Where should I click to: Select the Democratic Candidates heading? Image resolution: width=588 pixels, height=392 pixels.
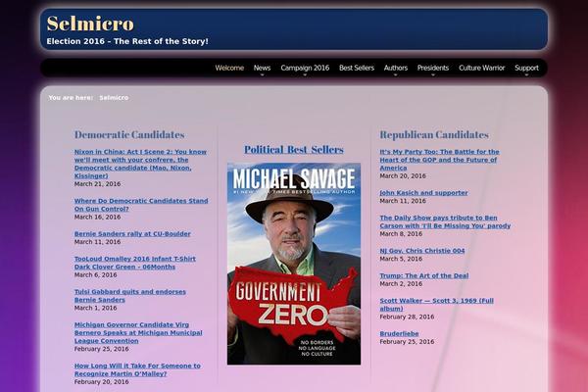click(x=129, y=134)
